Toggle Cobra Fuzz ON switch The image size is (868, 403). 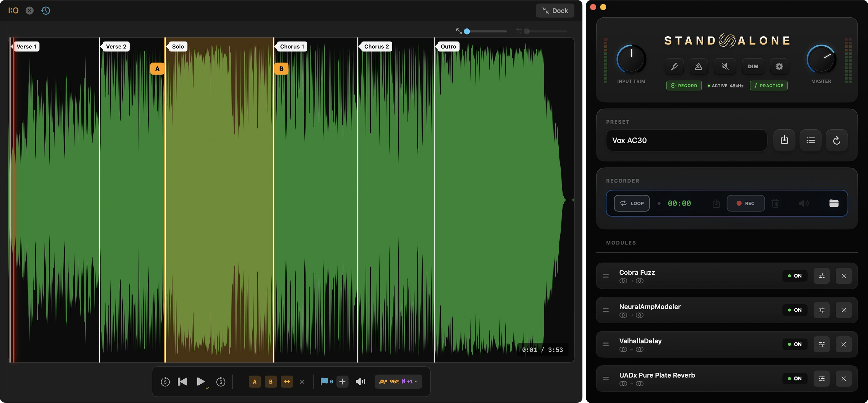coord(794,276)
